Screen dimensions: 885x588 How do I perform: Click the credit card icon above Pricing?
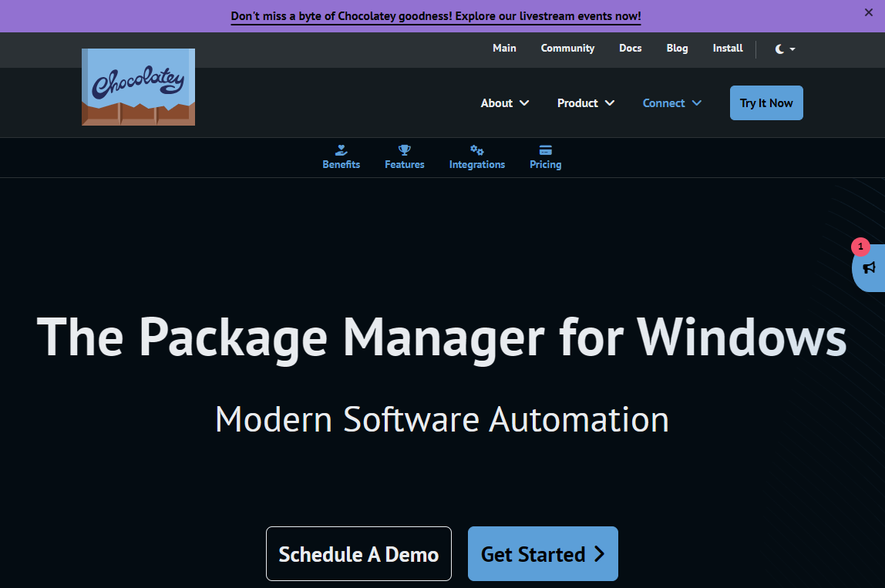click(545, 150)
